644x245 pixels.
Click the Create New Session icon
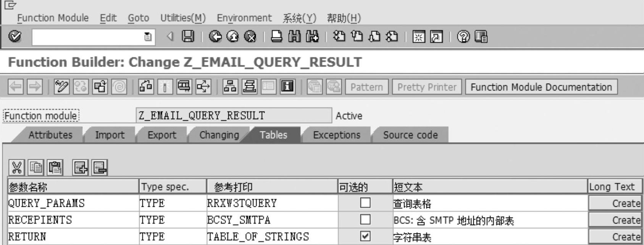(418, 37)
